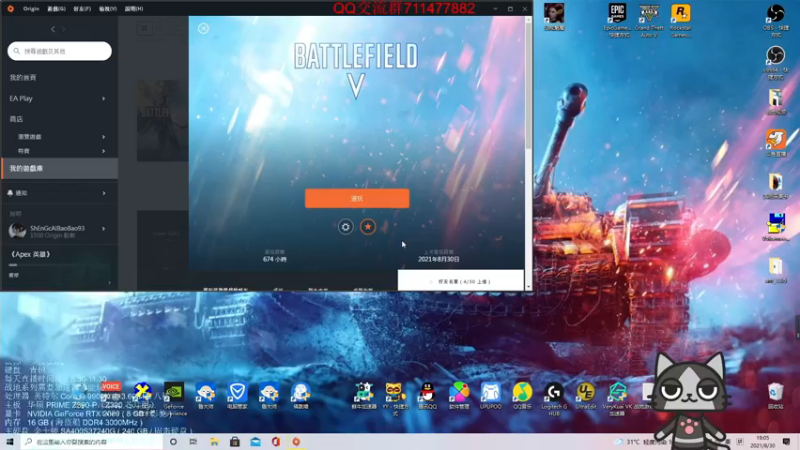
Task: Open the notification center icon in taskbar
Action: coord(786,442)
